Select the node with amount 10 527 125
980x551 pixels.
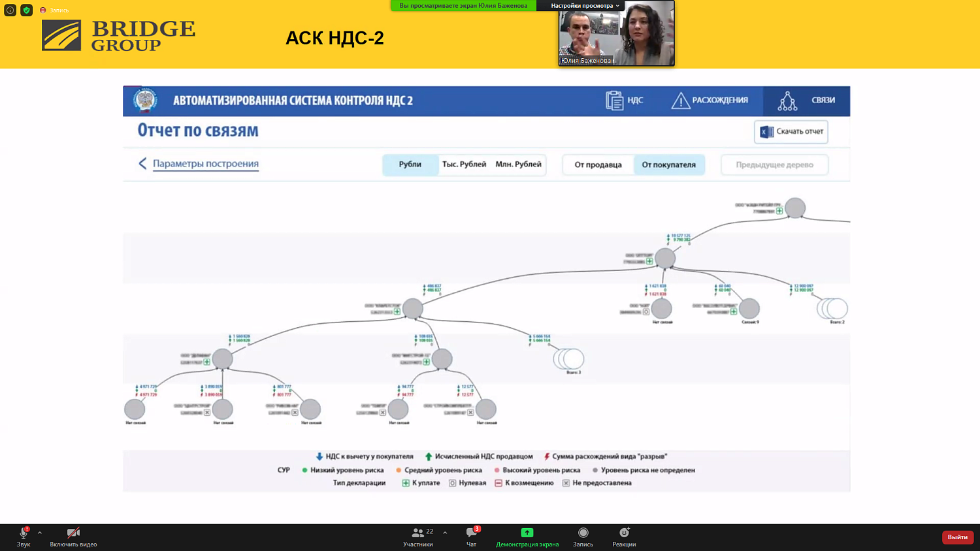(x=665, y=259)
